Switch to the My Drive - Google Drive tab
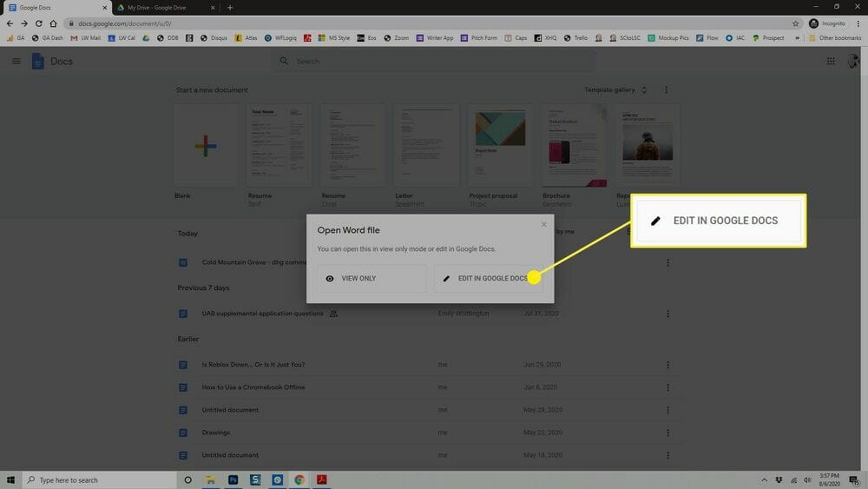 coord(161,8)
